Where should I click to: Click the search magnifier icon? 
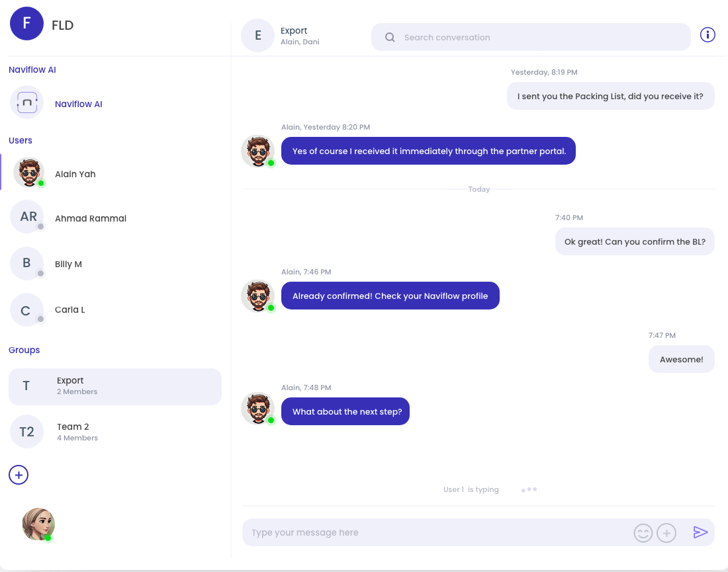(x=390, y=37)
